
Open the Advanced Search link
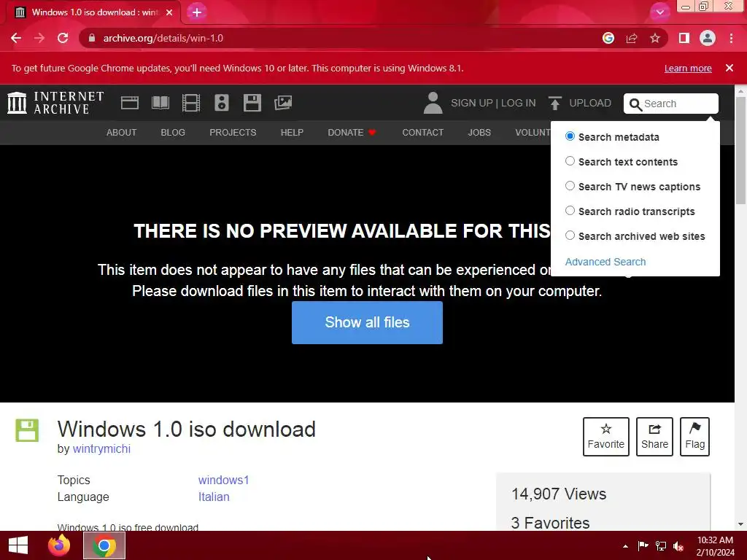[x=605, y=262]
